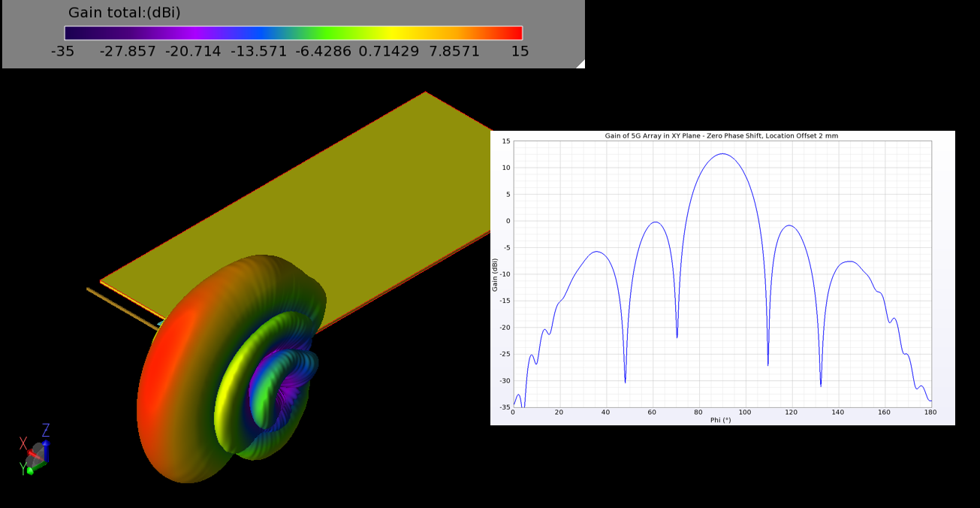Viewport: 980px width, 508px height.
Task: Click the "Gain (dBi)" y-axis label on chart
Action: (495, 274)
